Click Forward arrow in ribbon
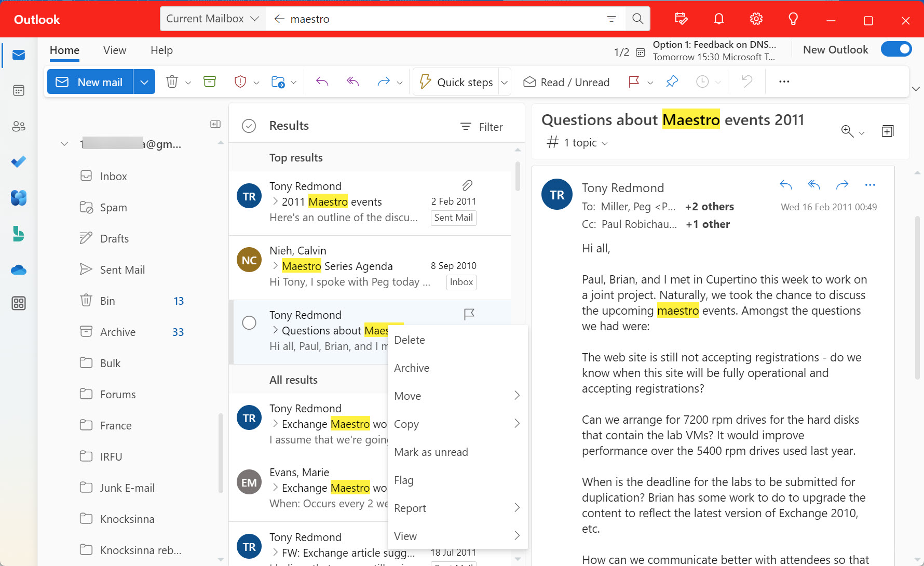Screen dimensions: 924x566 (384, 82)
